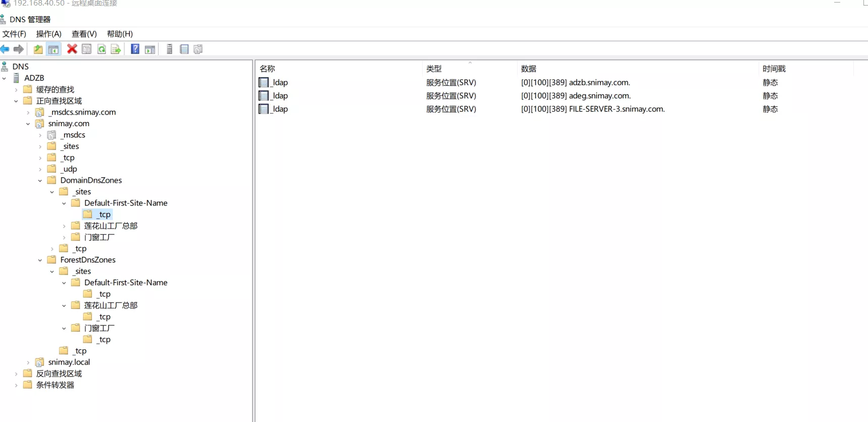Click the red Delete X icon
This screenshot has height=422, width=868.
click(72, 49)
